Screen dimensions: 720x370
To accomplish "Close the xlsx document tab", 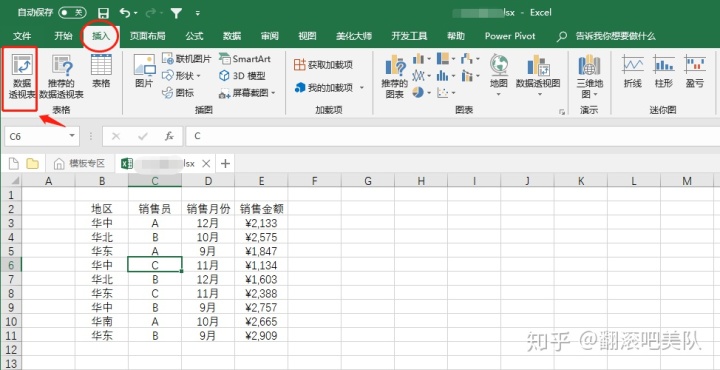I will tap(206, 163).
